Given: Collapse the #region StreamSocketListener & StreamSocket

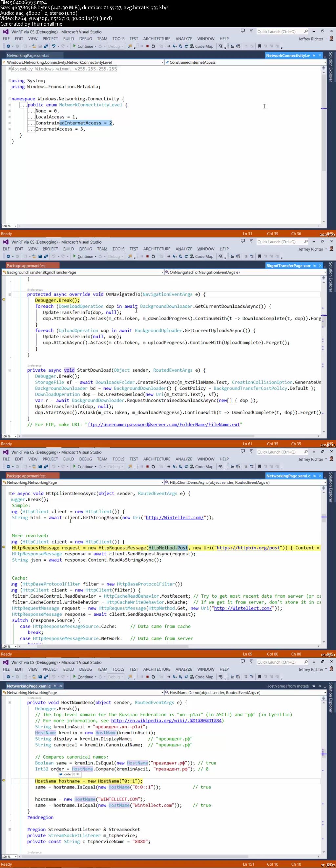Looking at the screenshot, I should (10, 830).
